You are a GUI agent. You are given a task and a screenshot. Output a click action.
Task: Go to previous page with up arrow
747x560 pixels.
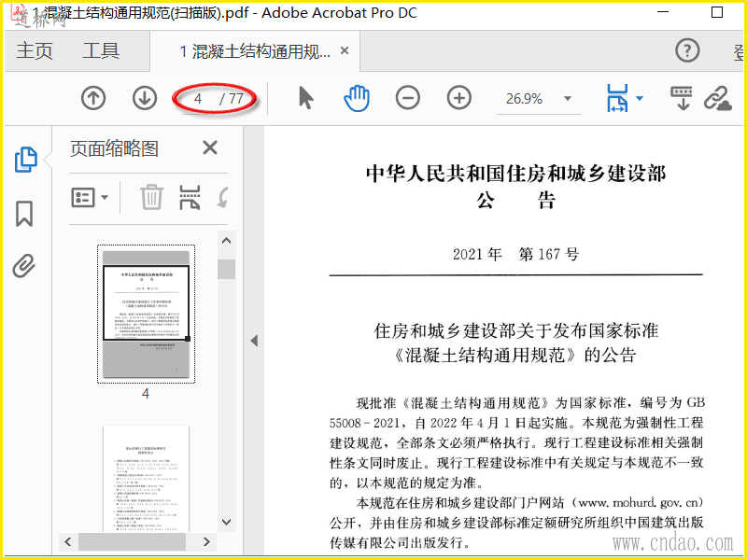(93, 99)
